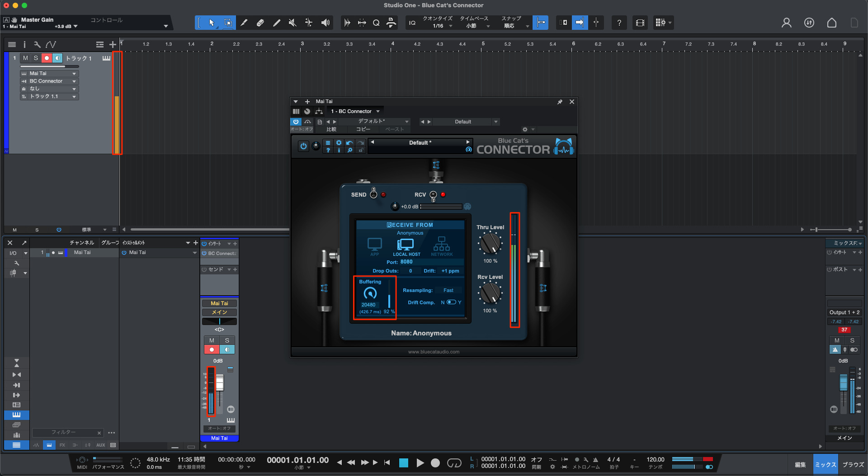
Task: Mute track 1 in arrangement
Action: (25, 58)
